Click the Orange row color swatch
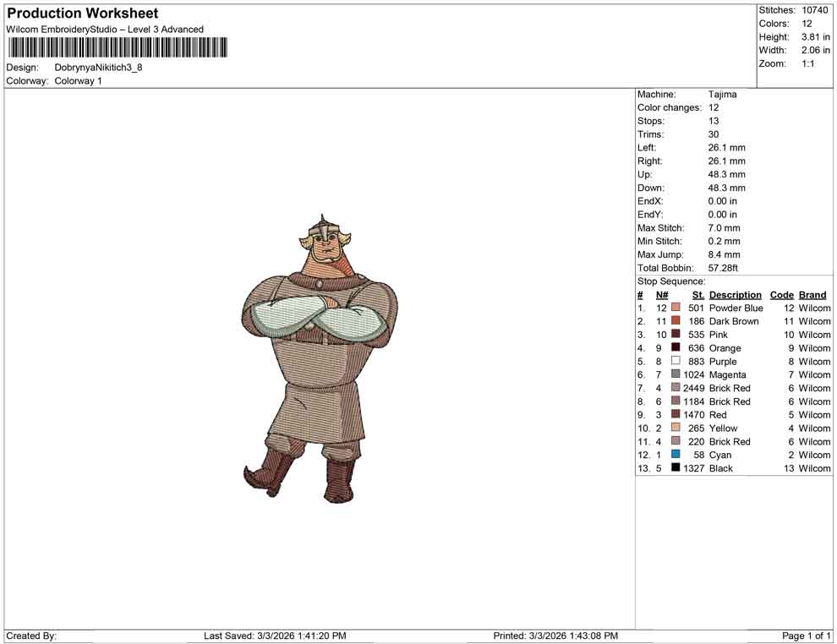 [676, 347]
